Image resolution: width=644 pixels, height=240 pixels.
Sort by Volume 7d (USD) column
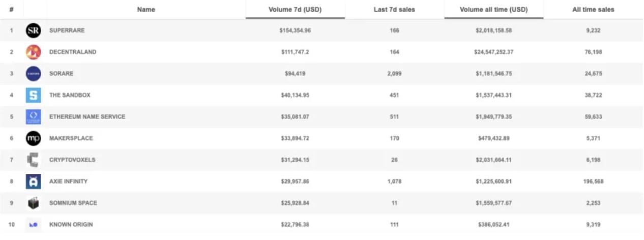295,10
